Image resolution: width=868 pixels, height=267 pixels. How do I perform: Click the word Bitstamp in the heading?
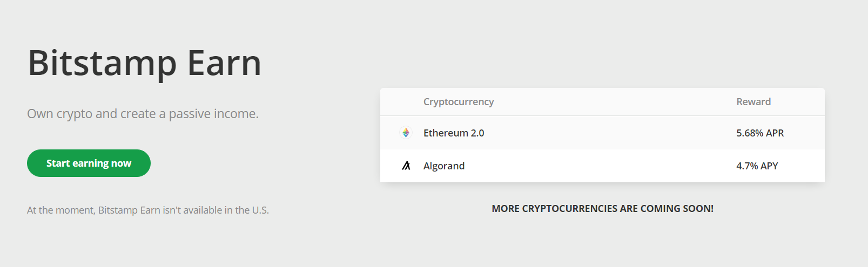click(x=102, y=63)
